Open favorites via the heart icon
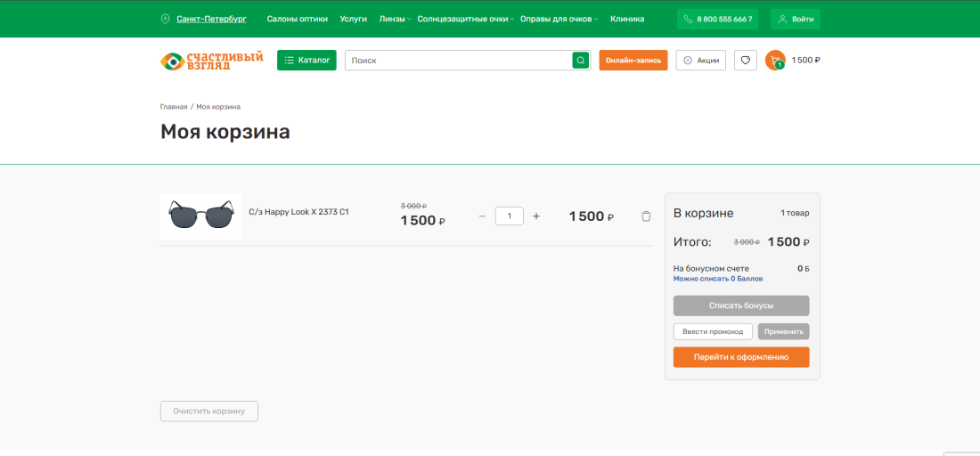The height and width of the screenshot is (456, 980). click(745, 61)
